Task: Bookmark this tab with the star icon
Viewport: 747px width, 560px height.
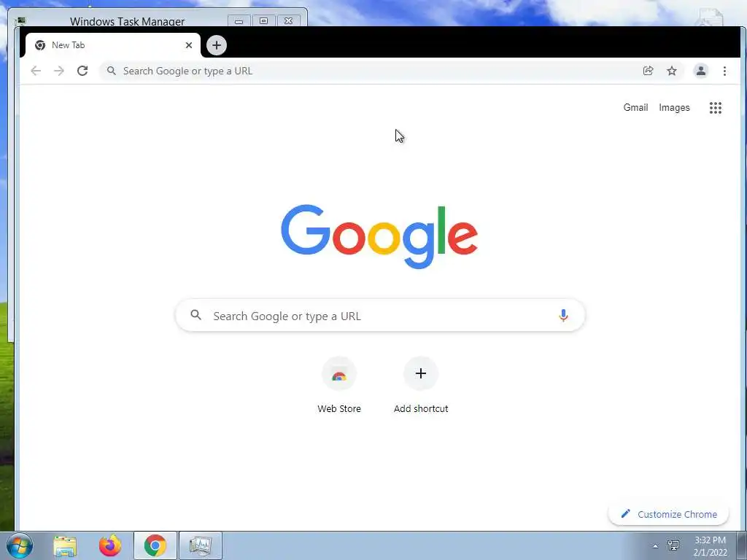Action: pyautogui.click(x=672, y=71)
